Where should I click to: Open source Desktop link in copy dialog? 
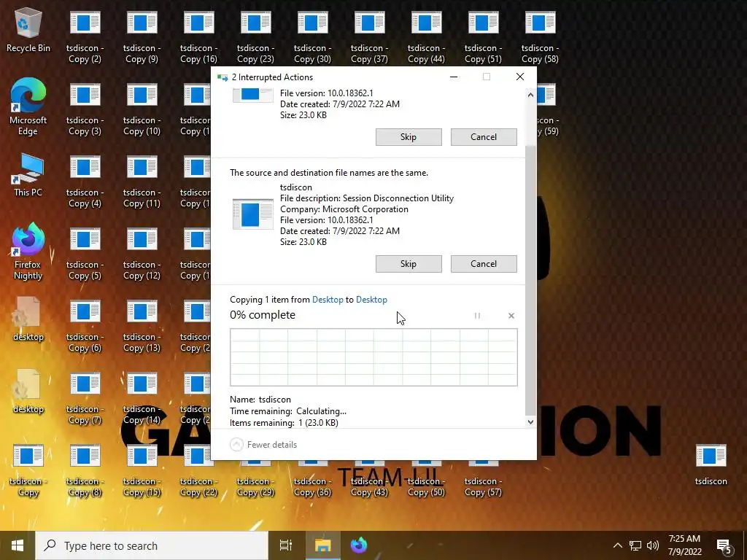pyautogui.click(x=328, y=300)
